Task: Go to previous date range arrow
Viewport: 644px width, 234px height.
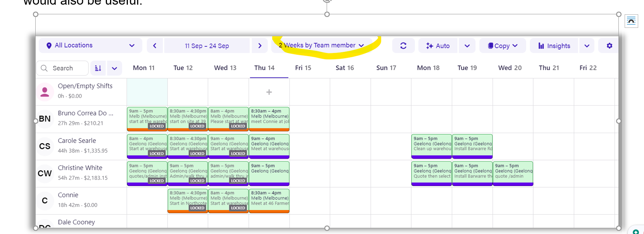Action: tap(155, 46)
